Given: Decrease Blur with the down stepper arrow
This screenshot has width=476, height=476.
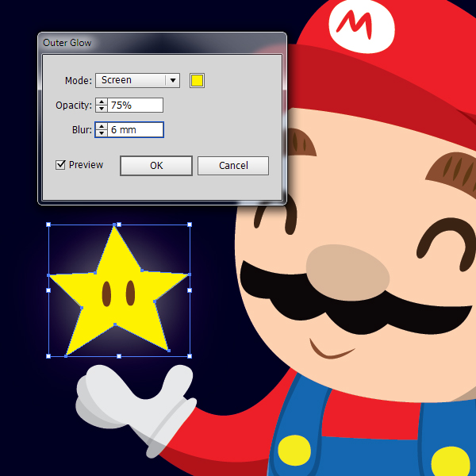Looking at the screenshot, I should 101,133.
